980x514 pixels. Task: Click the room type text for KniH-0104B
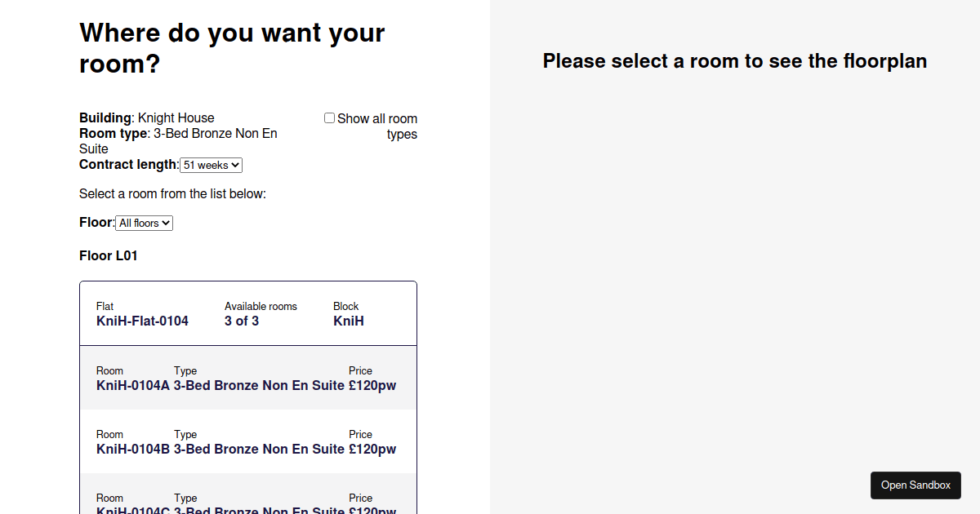[x=259, y=449]
